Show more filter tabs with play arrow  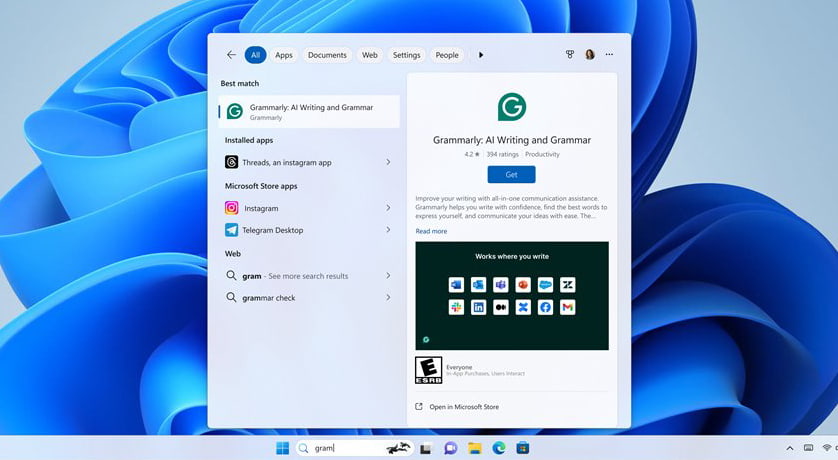(x=481, y=55)
